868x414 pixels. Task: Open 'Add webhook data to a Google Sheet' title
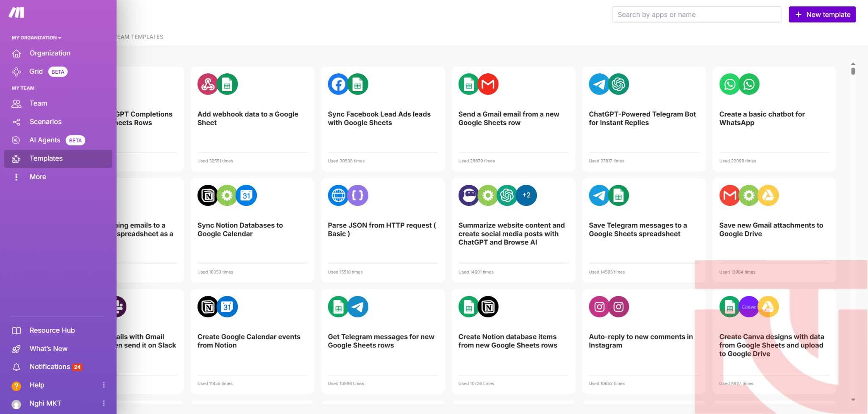click(248, 119)
